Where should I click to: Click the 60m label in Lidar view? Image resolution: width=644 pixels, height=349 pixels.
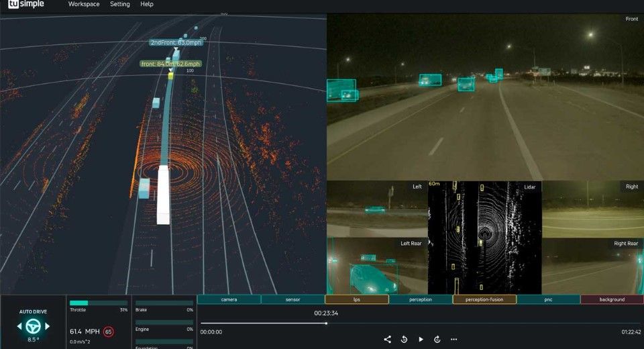(434, 184)
